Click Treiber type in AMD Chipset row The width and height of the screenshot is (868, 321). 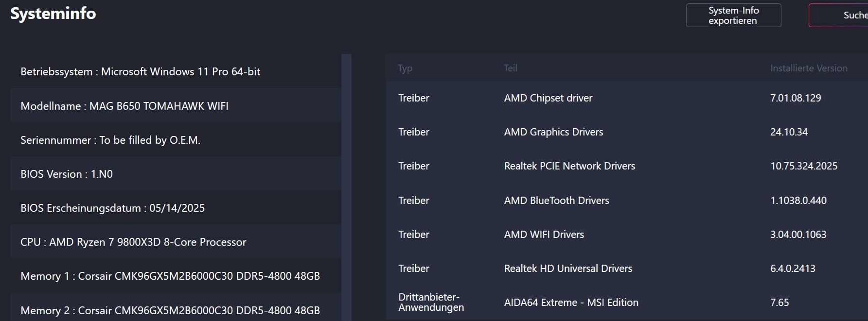(414, 98)
